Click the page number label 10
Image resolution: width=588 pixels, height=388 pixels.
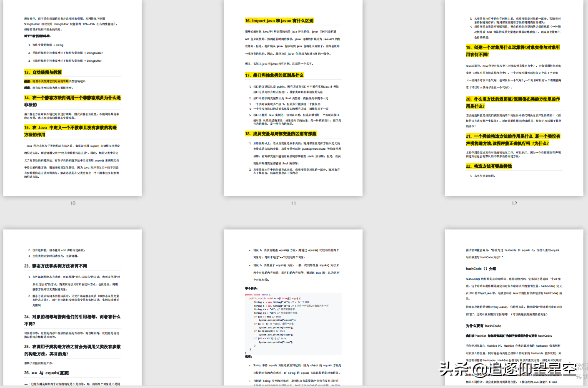(x=73, y=204)
